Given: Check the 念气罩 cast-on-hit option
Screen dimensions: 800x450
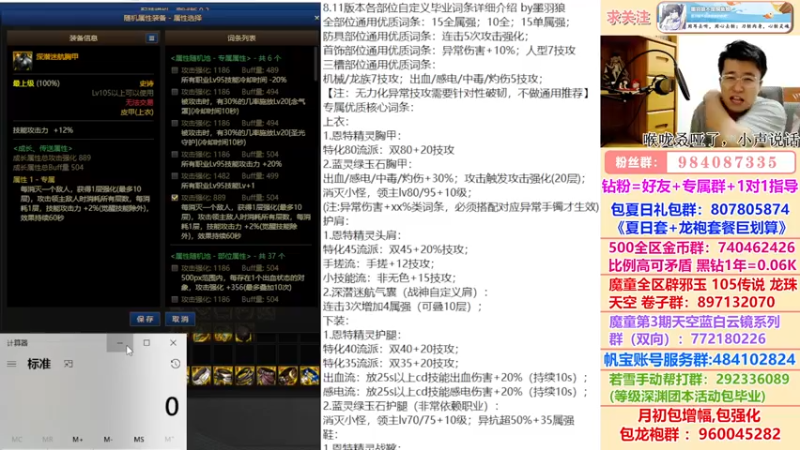Looking at the screenshot, I should point(174,92).
